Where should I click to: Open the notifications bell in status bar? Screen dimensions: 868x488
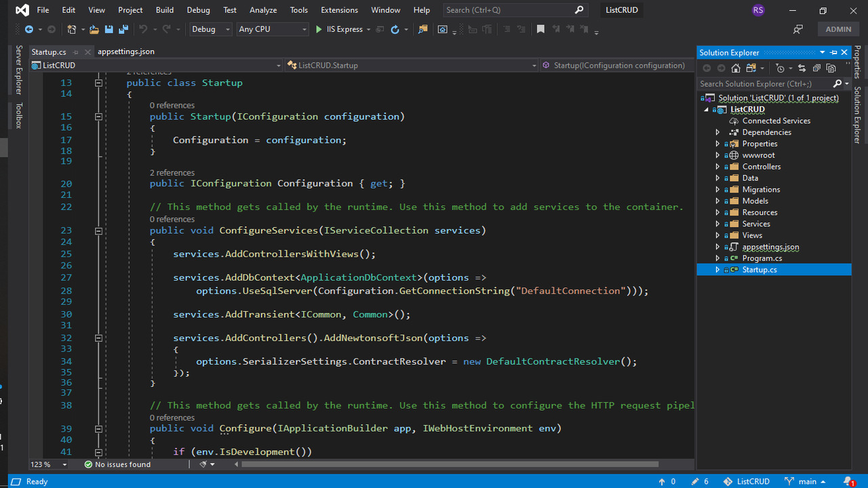[848, 481]
